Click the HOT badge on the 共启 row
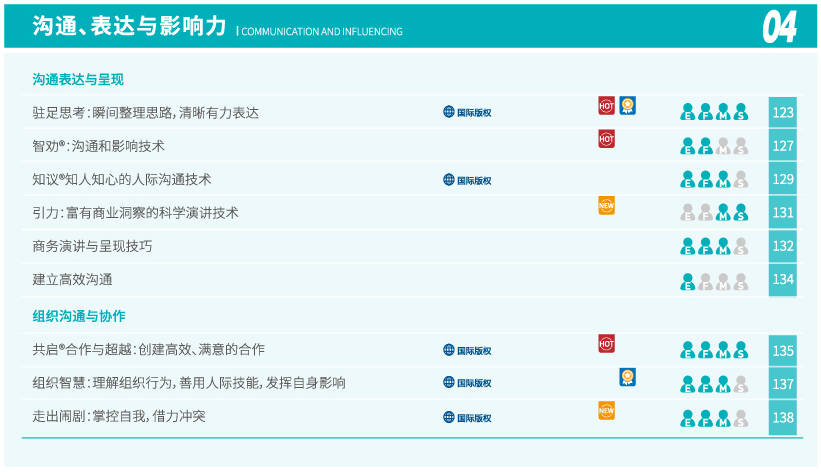The image size is (821, 472). (x=606, y=343)
